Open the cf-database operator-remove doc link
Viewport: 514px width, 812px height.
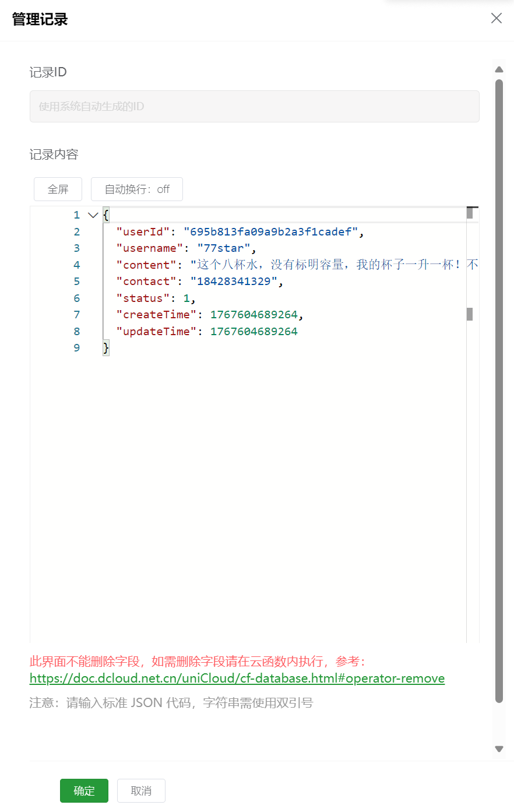[x=237, y=679]
